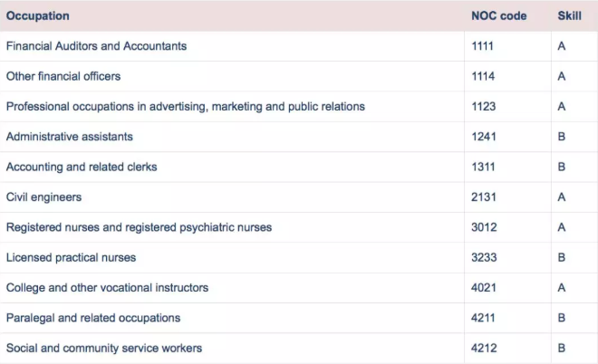
Task: Click NOC code 2131 cell
Action: [x=484, y=196]
